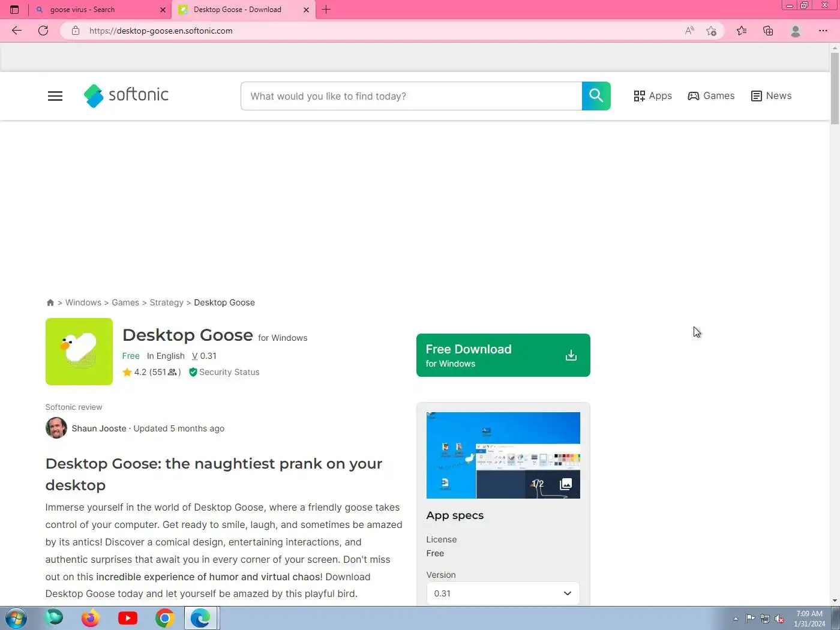Open the Collections icon
Image resolution: width=840 pixels, height=630 pixels.
(x=768, y=31)
